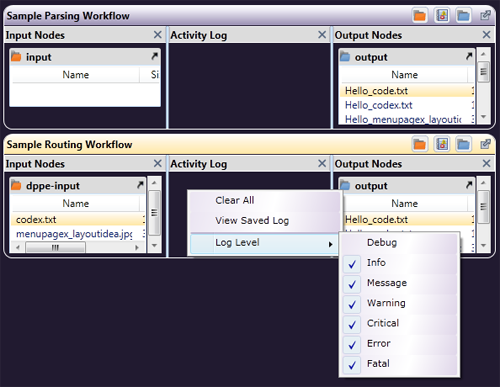
Task: Close Activity Log panel in Parsing Workflow
Action: [x=322, y=35]
